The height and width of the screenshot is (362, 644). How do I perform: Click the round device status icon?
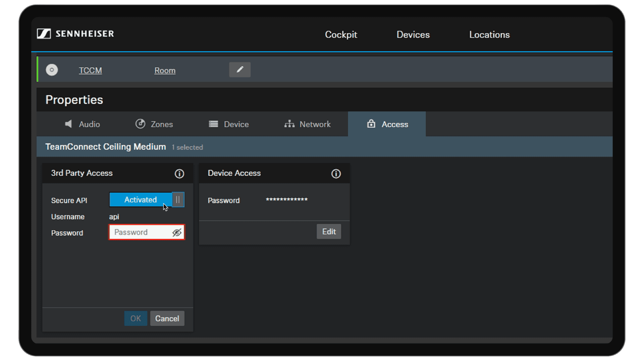click(52, 70)
